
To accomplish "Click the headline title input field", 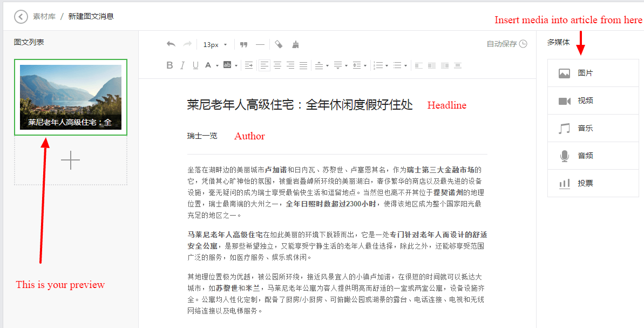I will pos(300,105).
